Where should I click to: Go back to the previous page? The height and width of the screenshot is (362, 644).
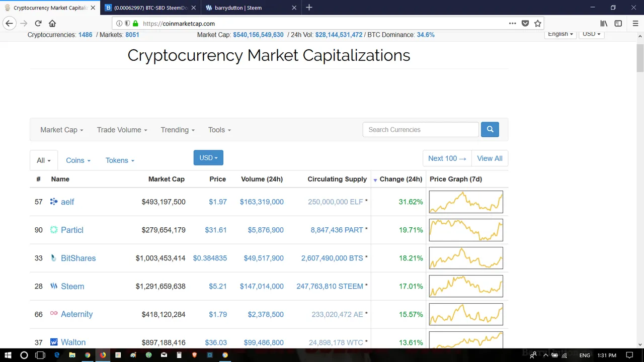click(9, 23)
